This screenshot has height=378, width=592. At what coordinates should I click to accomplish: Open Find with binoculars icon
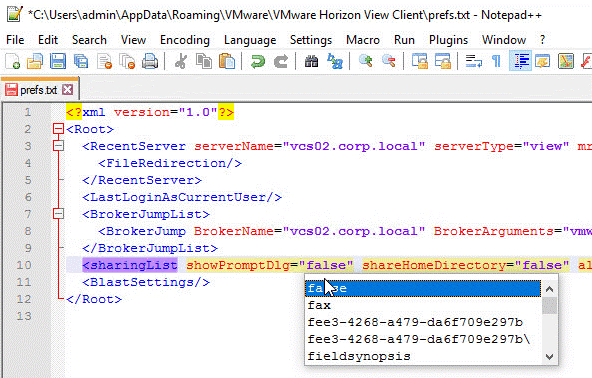pyautogui.click(x=311, y=61)
